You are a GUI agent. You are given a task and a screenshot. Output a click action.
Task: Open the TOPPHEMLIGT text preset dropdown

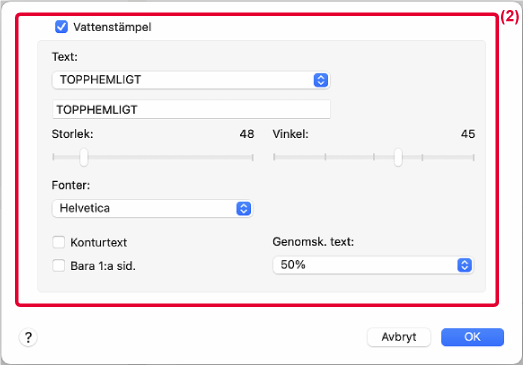pos(191,80)
